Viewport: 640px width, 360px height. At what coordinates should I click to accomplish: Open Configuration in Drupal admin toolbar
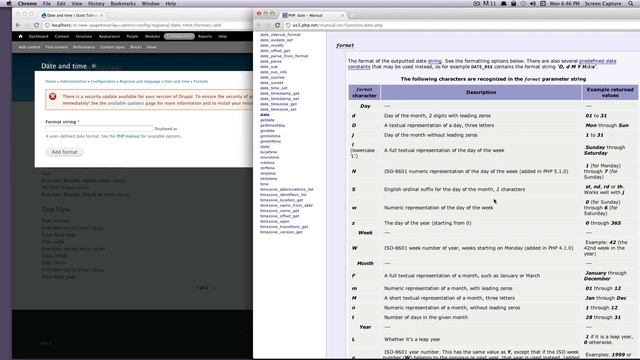[179, 36]
